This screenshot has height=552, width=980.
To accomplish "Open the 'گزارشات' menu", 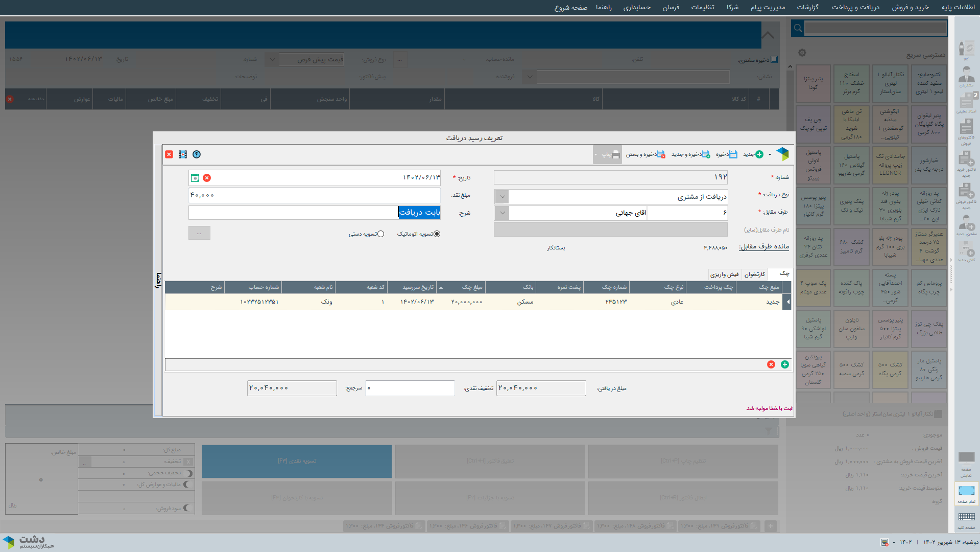I will [807, 7].
